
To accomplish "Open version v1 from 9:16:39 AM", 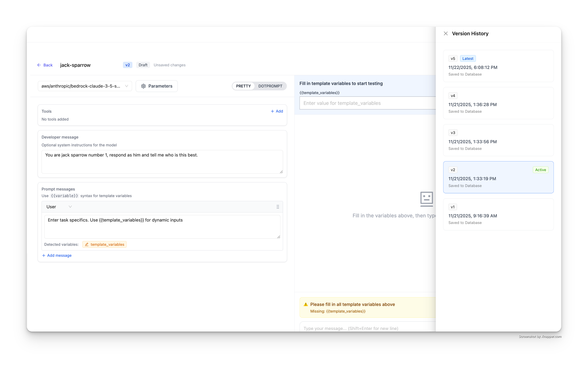I will pyautogui.click(x=498, y=215).
